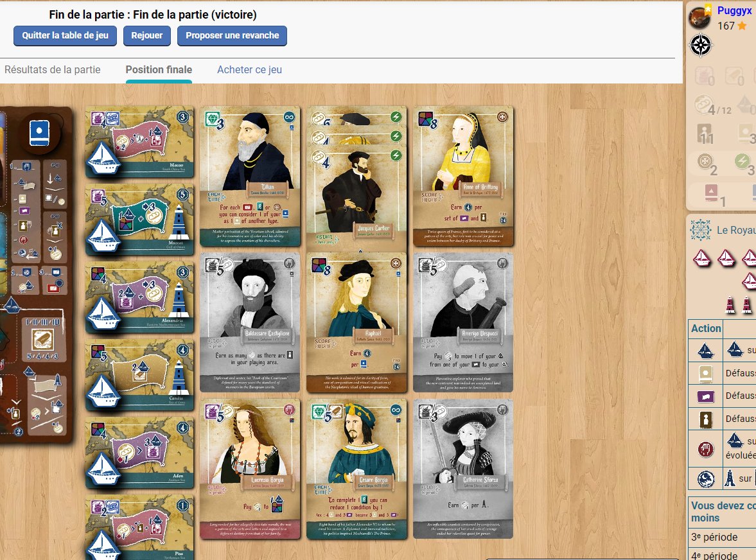Switch to the Résultats de la partie tab
756x560 pixels.
[53, 69]
